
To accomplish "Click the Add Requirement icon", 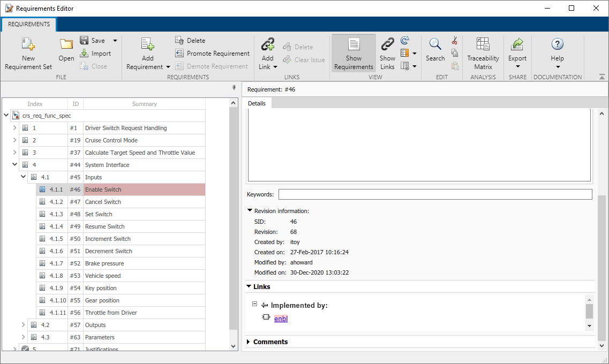I will click(x=147, y=45).
